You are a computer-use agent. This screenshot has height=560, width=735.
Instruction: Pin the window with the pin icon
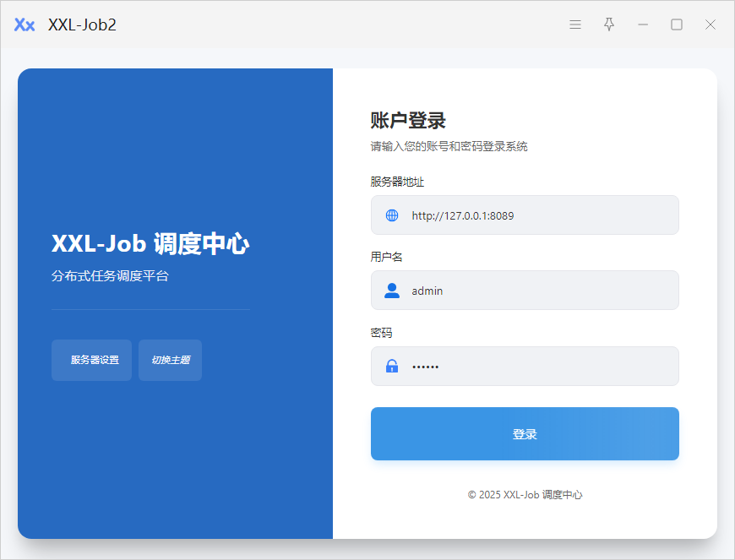click(609, 24)
